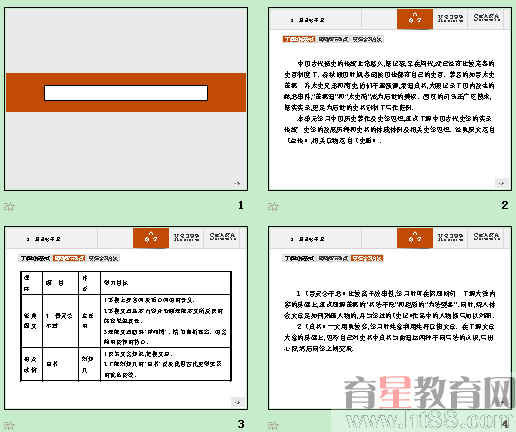Click the white title box on slide 1
The image size is (516, 432).
click(126, 93)
